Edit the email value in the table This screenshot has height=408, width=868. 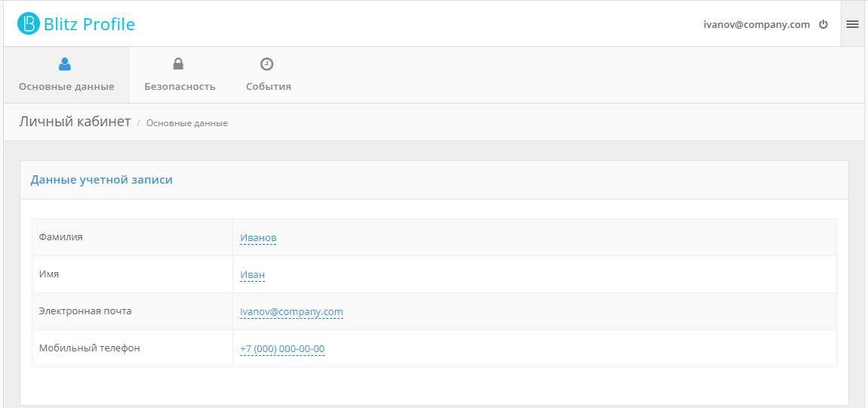point(291,311)
